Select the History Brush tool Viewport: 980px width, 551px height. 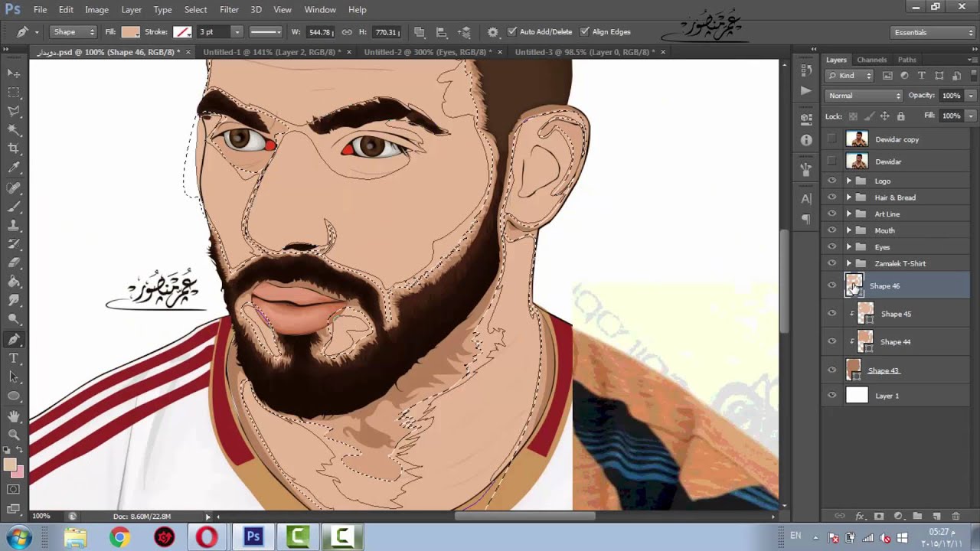click(14, 245)
